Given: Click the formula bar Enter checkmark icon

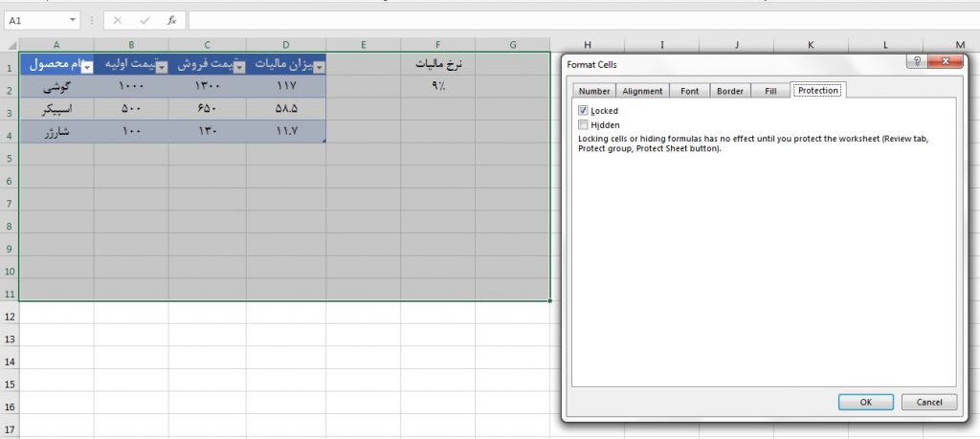Looking at the screenshot, I should point(145,21).
